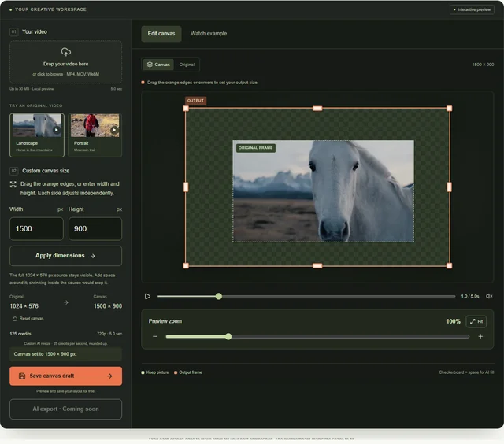Click the horse video frame
This screenshot has width=504, height=444.
(323, 191)
